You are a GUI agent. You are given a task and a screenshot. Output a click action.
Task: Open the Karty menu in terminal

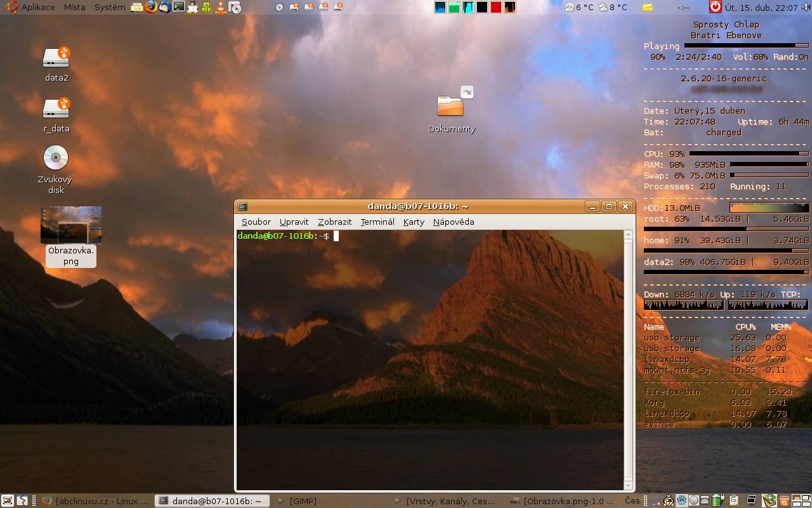(x=414, y=222)
